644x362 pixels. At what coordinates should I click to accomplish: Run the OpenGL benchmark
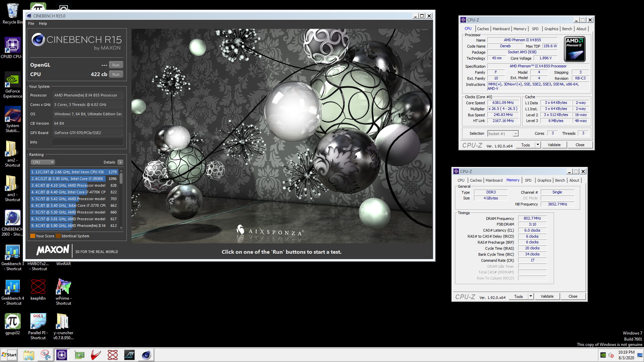(116, 65)
